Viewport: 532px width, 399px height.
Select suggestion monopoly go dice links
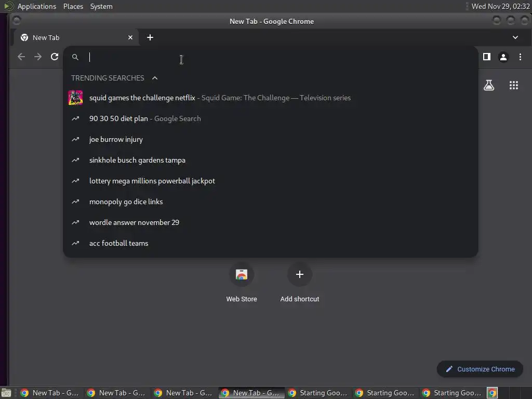[270, 202]
